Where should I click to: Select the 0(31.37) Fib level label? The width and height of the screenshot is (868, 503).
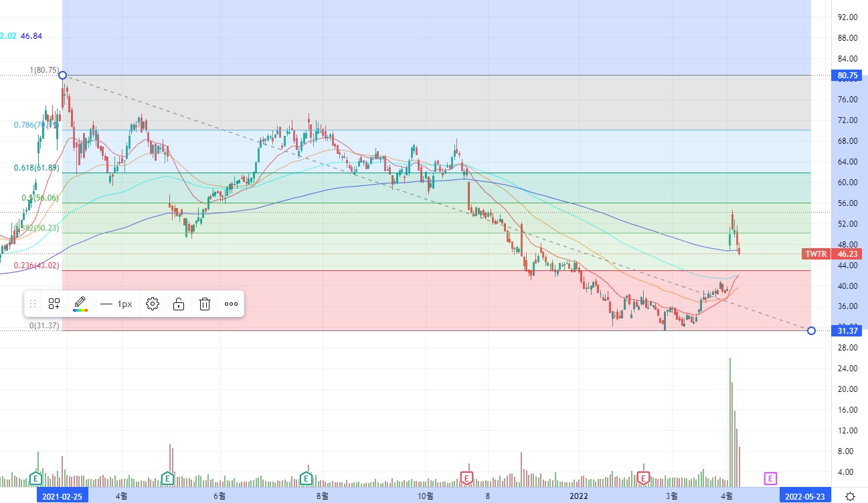[x=44, y=326]
